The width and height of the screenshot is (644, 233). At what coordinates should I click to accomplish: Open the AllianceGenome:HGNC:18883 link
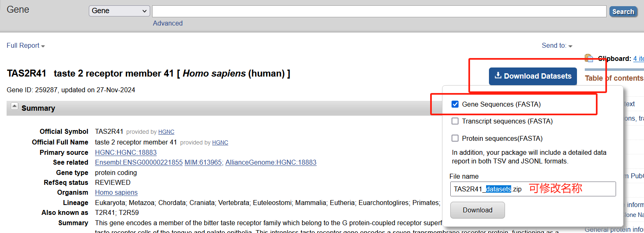pos(271,162)
